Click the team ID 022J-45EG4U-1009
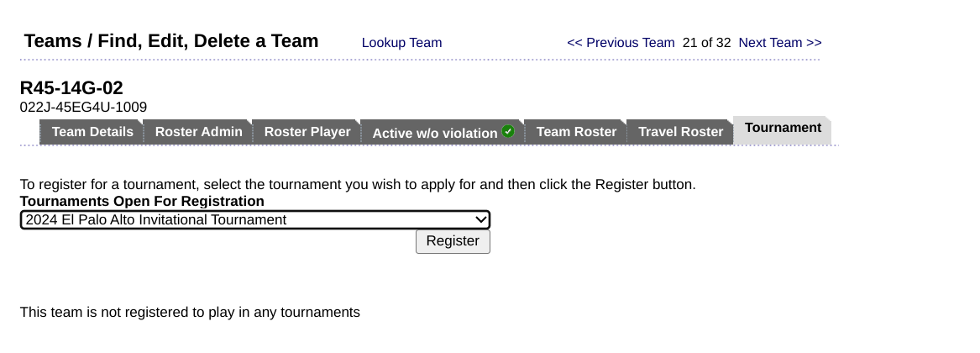 (83, 107)
